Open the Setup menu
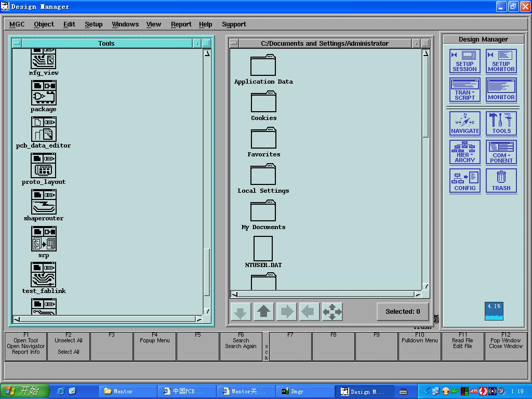 point(94,24)
